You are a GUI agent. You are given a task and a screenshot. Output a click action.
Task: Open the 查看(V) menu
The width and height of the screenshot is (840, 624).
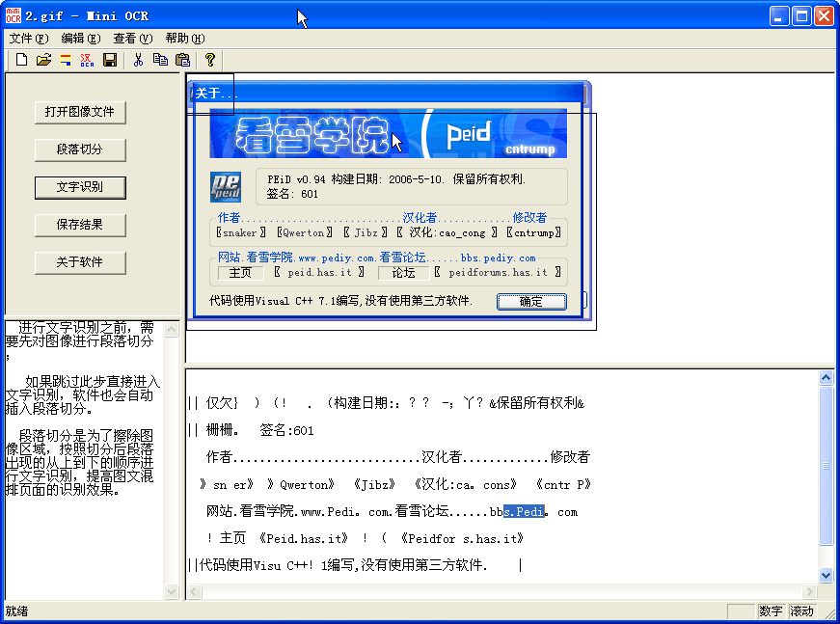coord(133,38)
